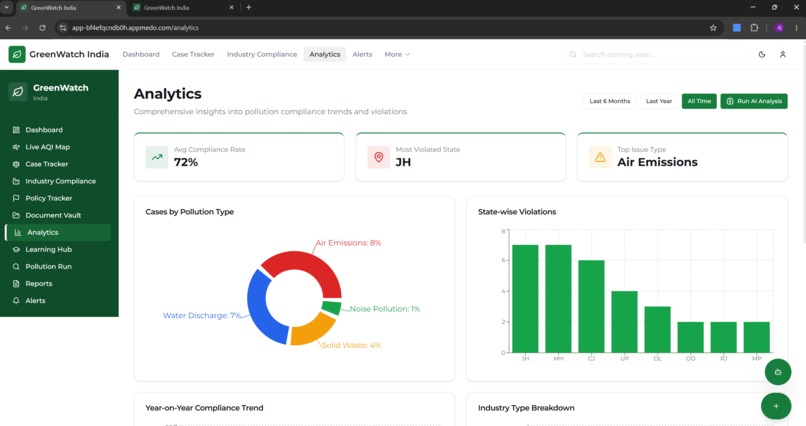
Task: Toggle dark mode with the moon icon
Action: (x=762, y=54)
